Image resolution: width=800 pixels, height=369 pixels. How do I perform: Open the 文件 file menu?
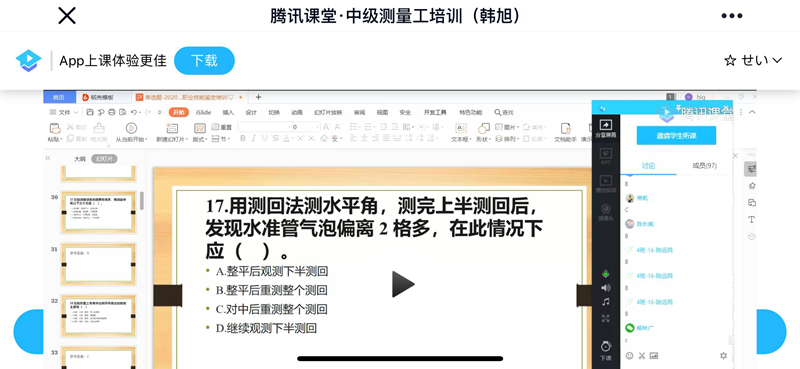coord(64,112)
